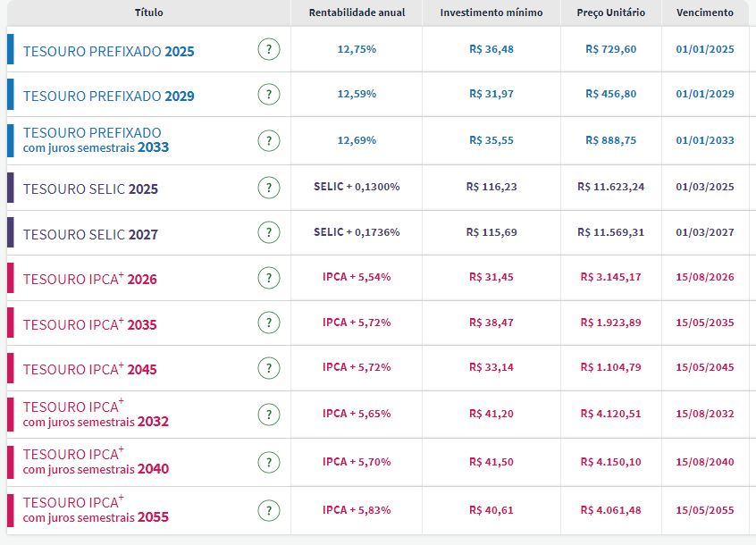756x545 pixels.
Task: Click help icon for Prefixado juros semestrais 2033
Action: point(268,140)
